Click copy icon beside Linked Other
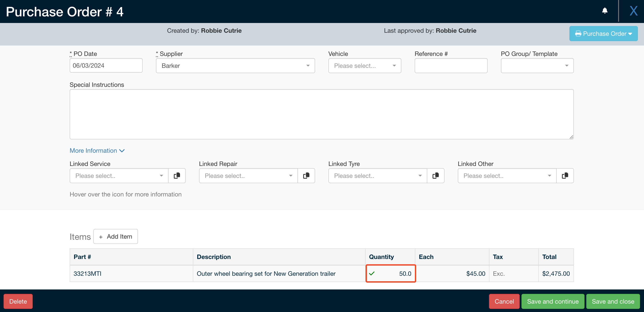Viewport: 644px width, 312px height. tap(565, 176)
